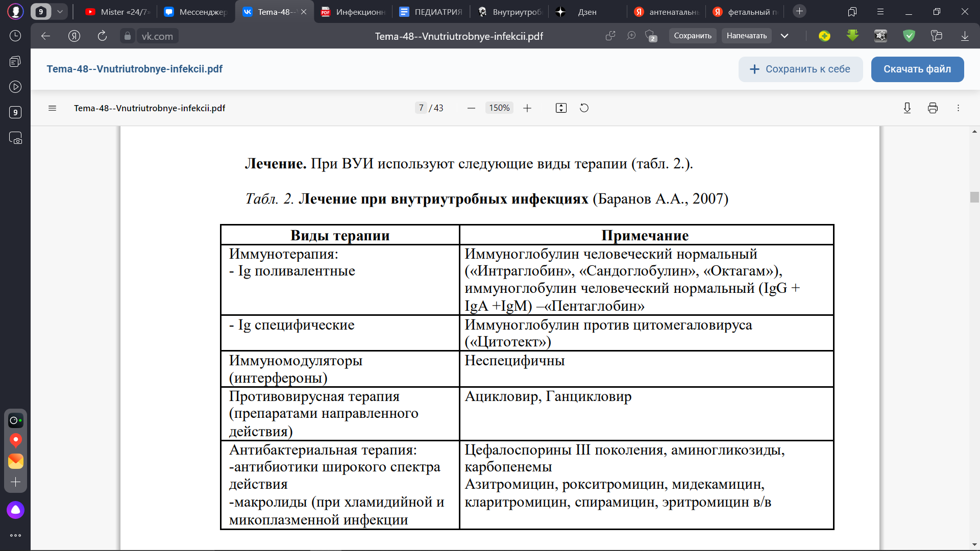Open the red map pin sidebar app

[15, 440]
